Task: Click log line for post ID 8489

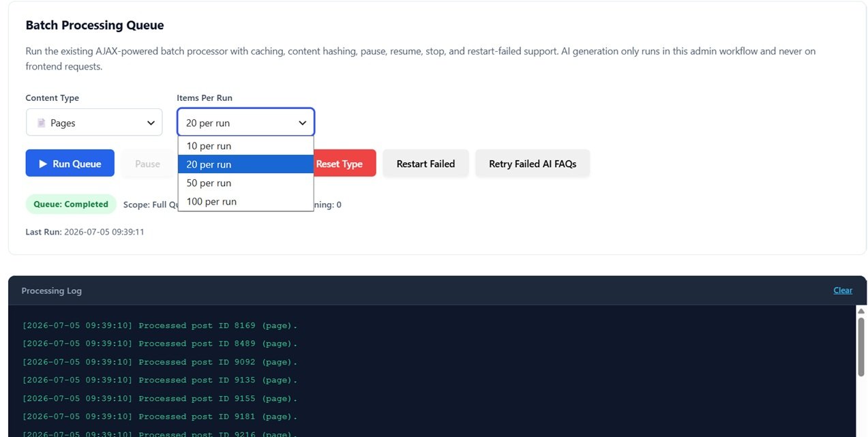Action: pos(160,344)
